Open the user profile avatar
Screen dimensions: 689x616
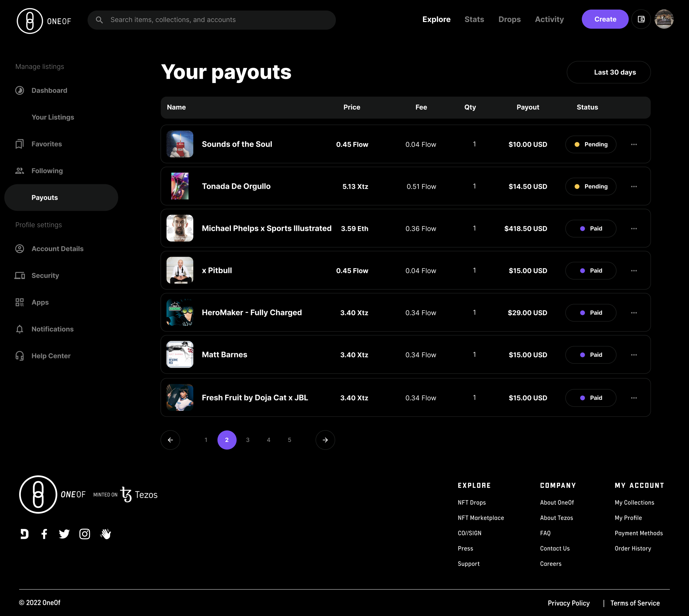664,19
